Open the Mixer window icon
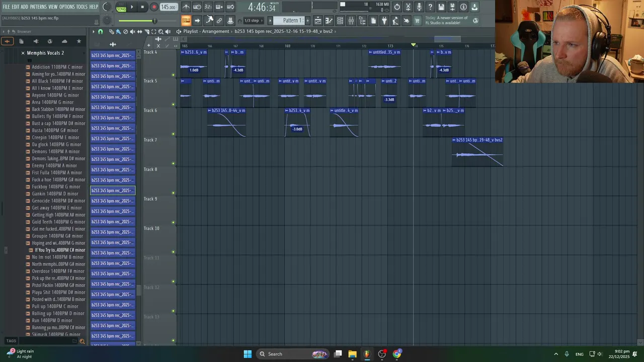Viewport: 644px width, 362px height. [351, 21]
